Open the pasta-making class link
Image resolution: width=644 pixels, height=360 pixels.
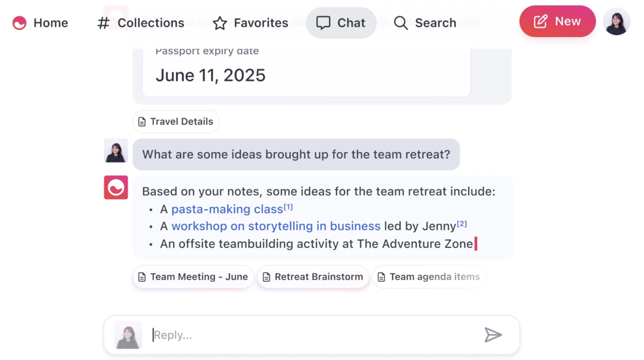[x=227, y=209]
